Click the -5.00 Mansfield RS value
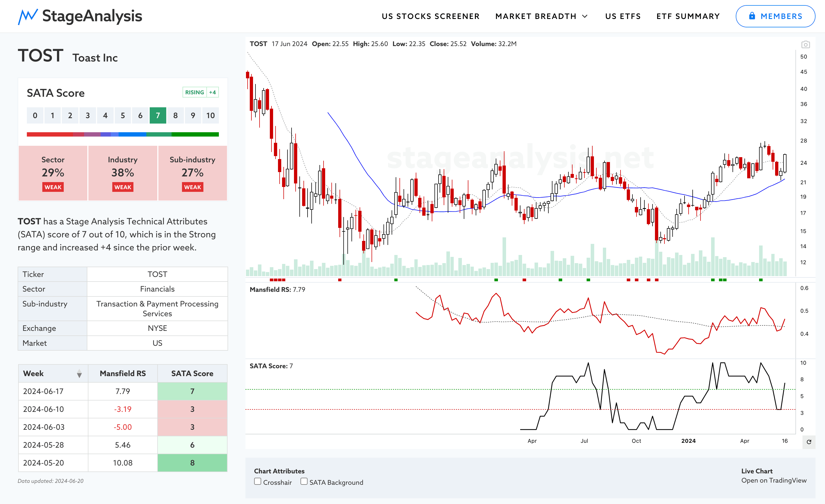Screen dimensions: 825x504 pyautogui.click(x=123, y=427)
